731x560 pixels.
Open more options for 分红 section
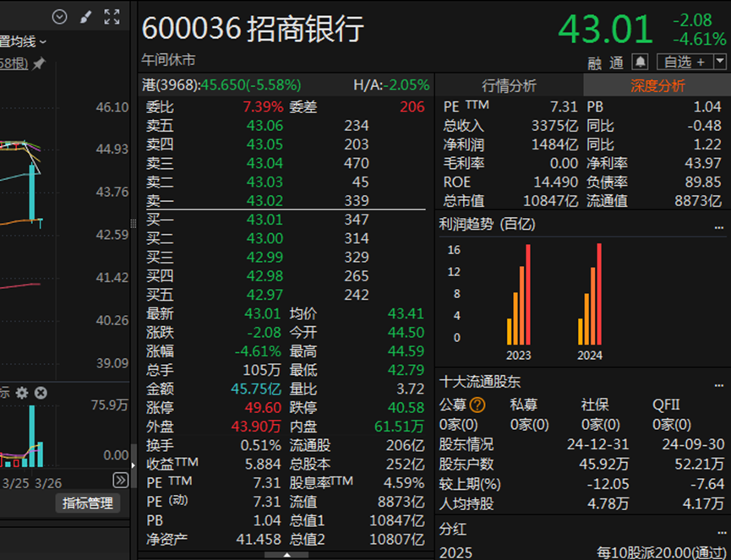point(722,532)
